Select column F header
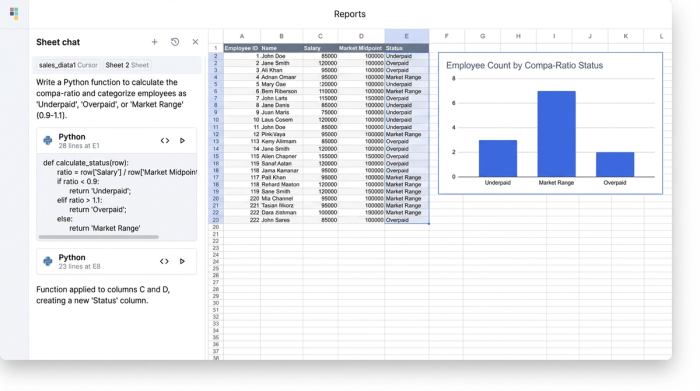Image resolution: width=700 pixels, height=391 pixels. (x=446, y=36)
